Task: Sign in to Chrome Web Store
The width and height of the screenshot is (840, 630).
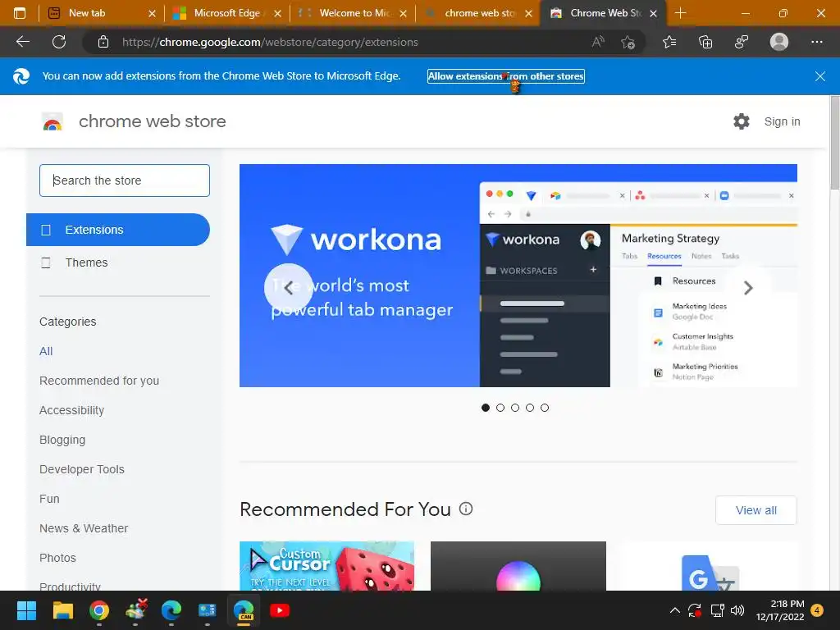Action: click(x=782, y=121)
